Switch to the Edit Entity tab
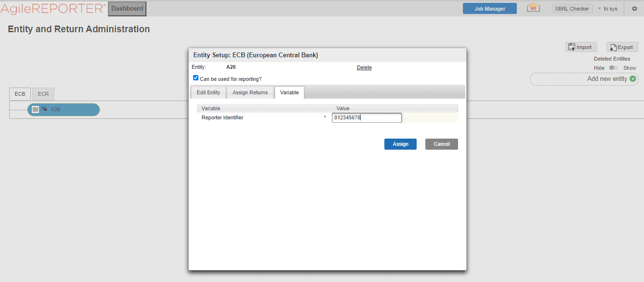The width and height of the screenshot is (644, 282). tap(208, 92)
